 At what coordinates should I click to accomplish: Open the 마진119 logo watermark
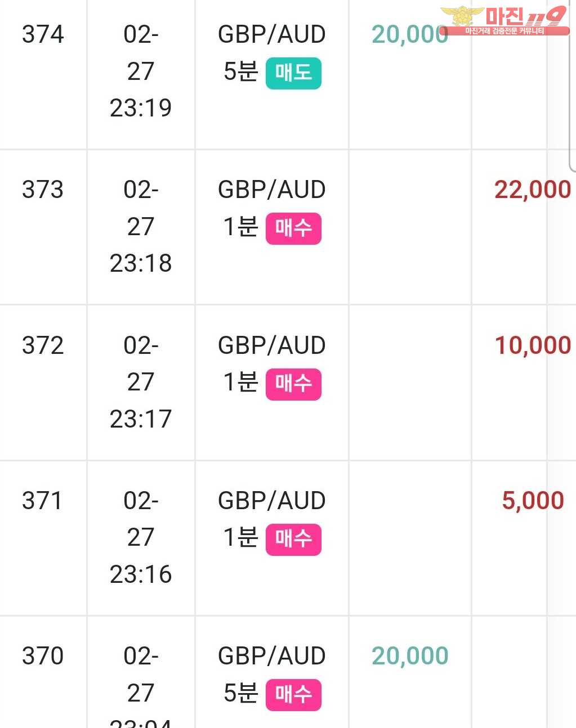[504, 21]
